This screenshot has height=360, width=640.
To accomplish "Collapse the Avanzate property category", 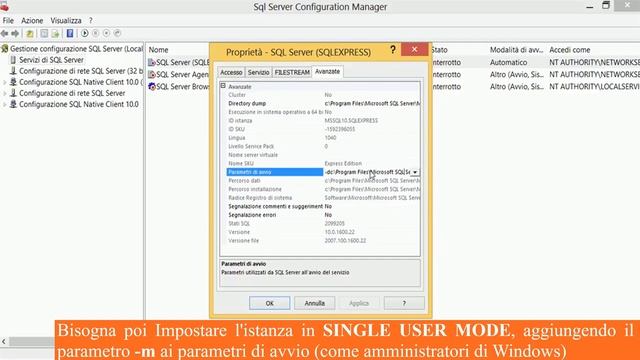I will point(223,86).
